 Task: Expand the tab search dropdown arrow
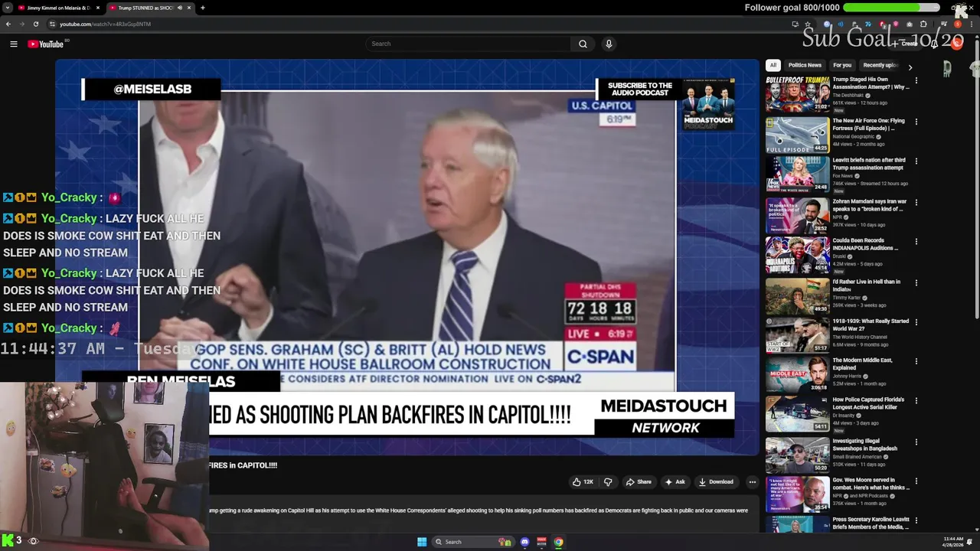7,8
